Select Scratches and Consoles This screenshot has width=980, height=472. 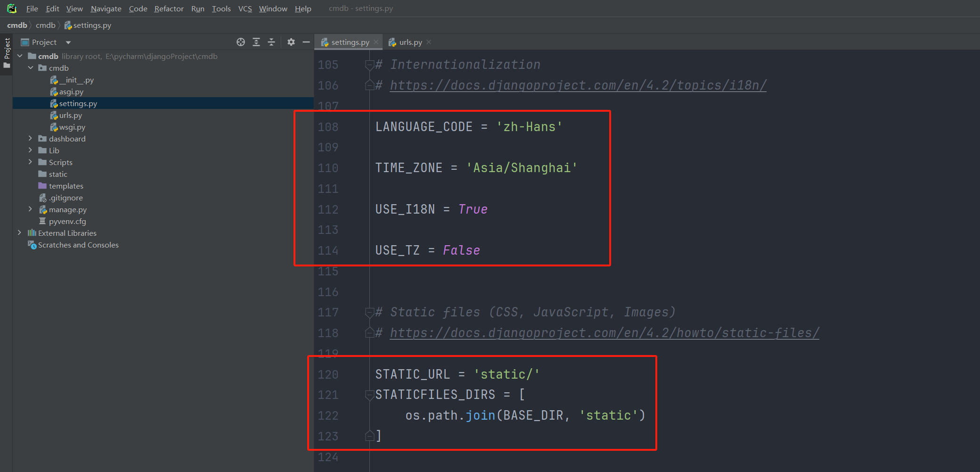(73, 245)
